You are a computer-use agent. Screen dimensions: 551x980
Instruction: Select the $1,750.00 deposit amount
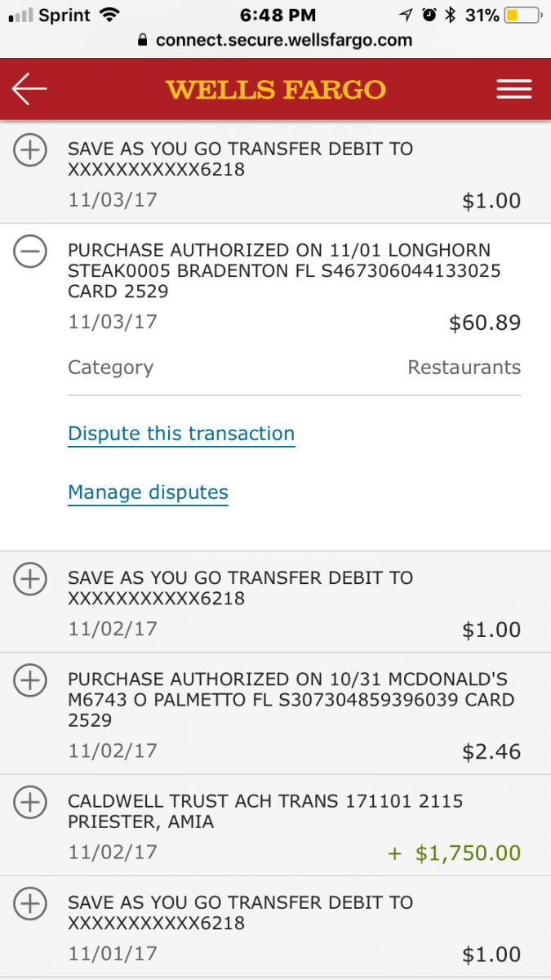tap(468, 853)
